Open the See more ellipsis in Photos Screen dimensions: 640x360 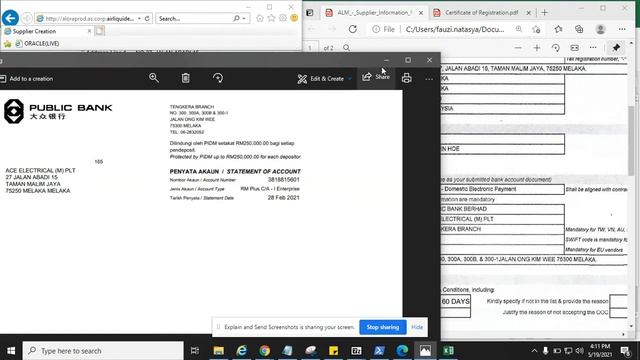[x=429, y=79]
